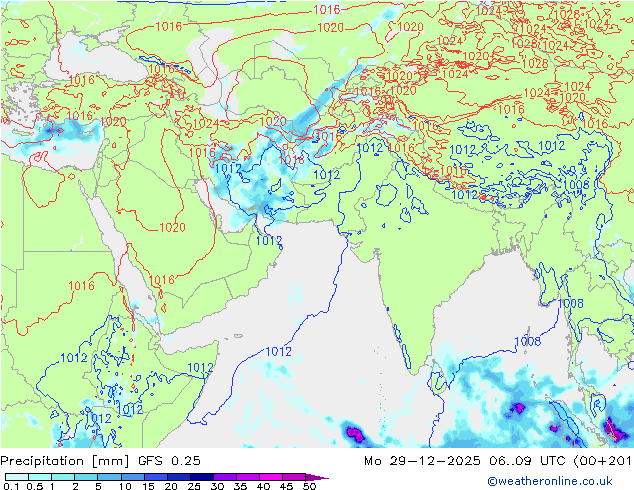The image size is (634, 490).
Task: Click the legend value '10'
Action: pyautogui.click(x=125, y=486)
